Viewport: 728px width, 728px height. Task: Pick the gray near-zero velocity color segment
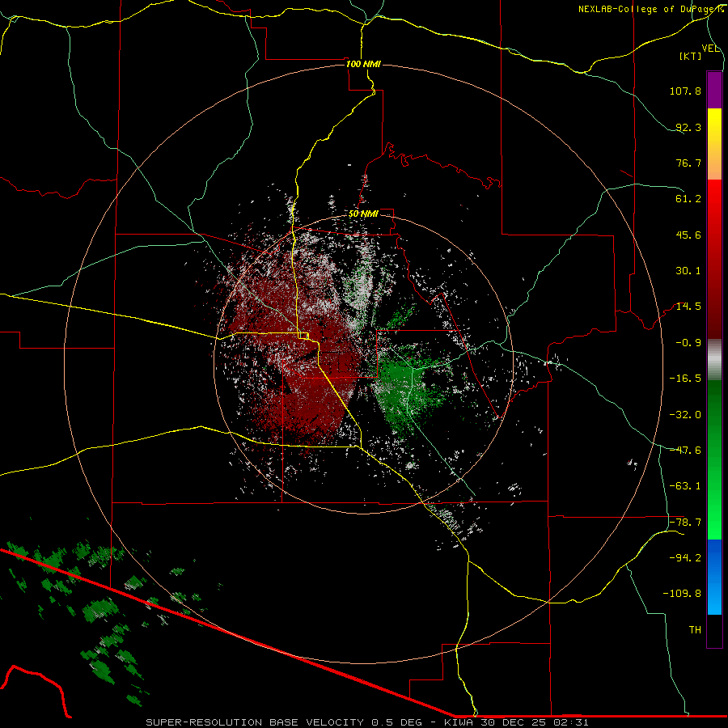click(x=714, y=360)
